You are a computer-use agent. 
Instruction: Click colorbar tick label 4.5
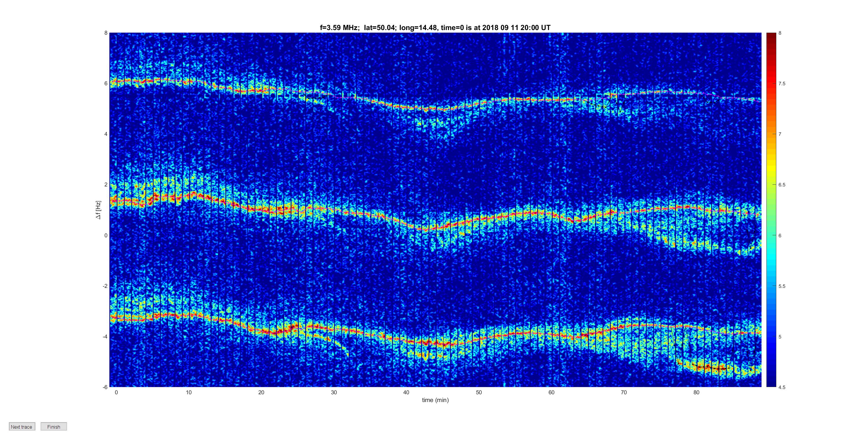pos(782,387)
